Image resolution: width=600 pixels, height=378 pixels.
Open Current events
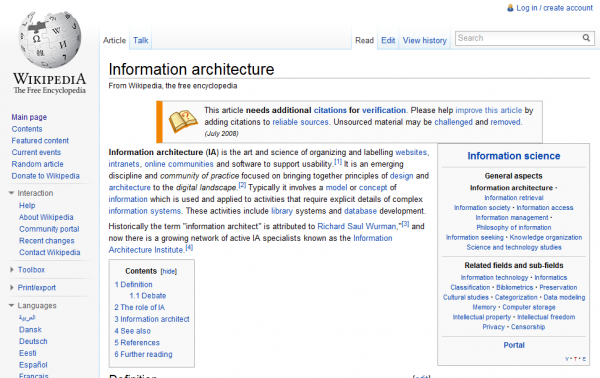[x=36, y=152]
